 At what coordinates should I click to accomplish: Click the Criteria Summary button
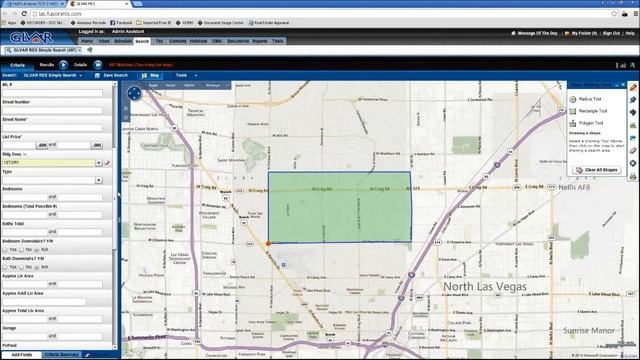(62, 355)
